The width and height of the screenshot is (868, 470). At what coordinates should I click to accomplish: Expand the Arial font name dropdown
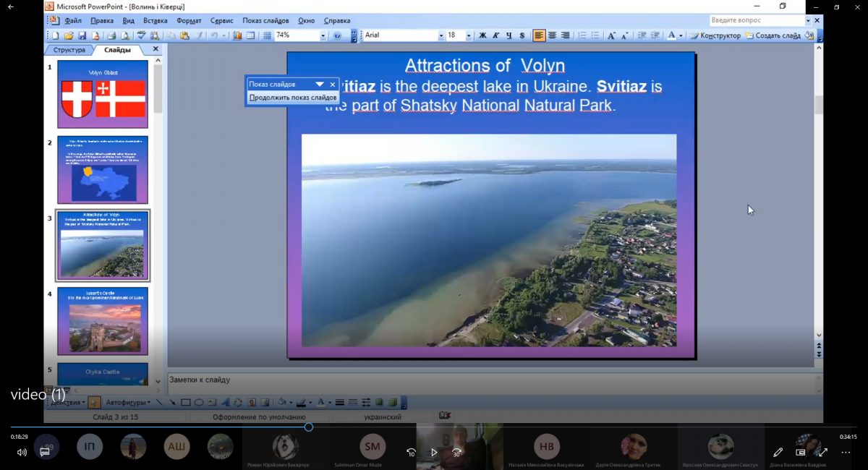[441, 35]
